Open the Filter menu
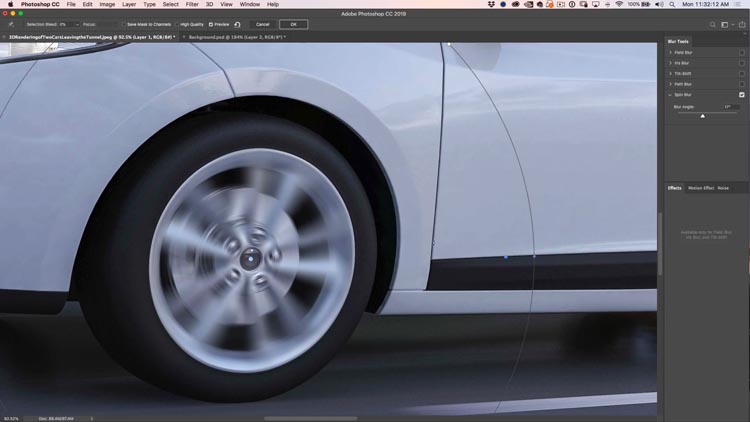750x422 pixels. pos(191,4)
